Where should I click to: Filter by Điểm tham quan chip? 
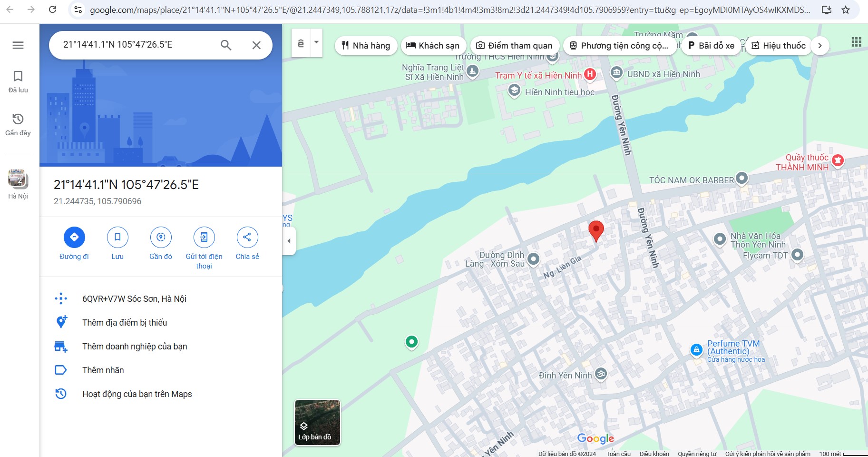coord(514,46)
